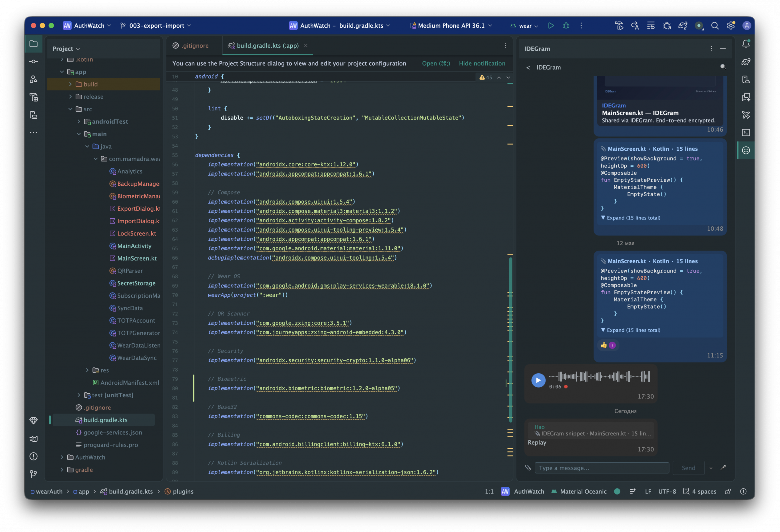The width and height of the screenshot is (780, 532).
Task: Open inspection warnings count 45 widget
Action: tap(486, 77)
